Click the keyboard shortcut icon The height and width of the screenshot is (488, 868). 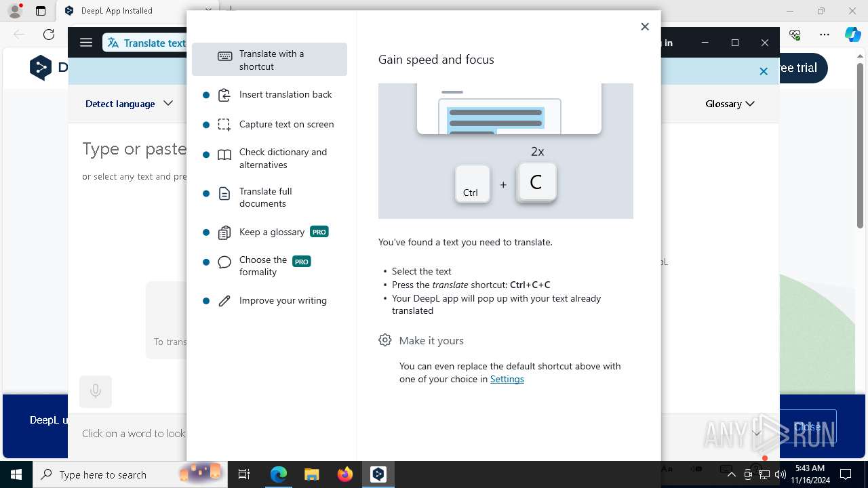point(224,56)
